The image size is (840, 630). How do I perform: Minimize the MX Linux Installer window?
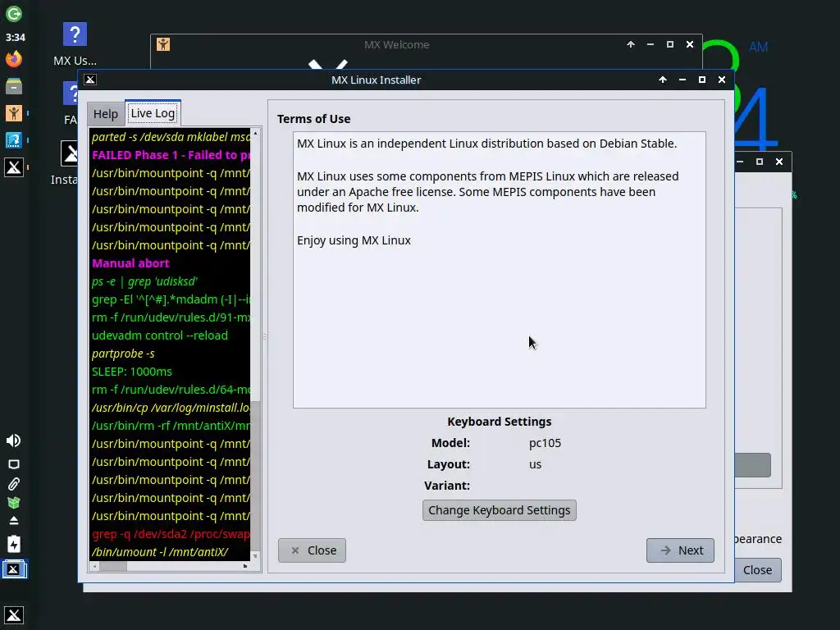tap(682, 80)
